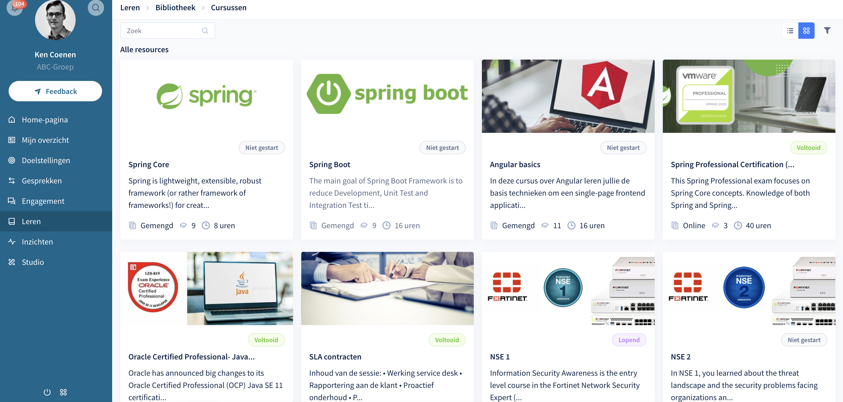Open the filter funnel icon

click(x=827, y=31)
